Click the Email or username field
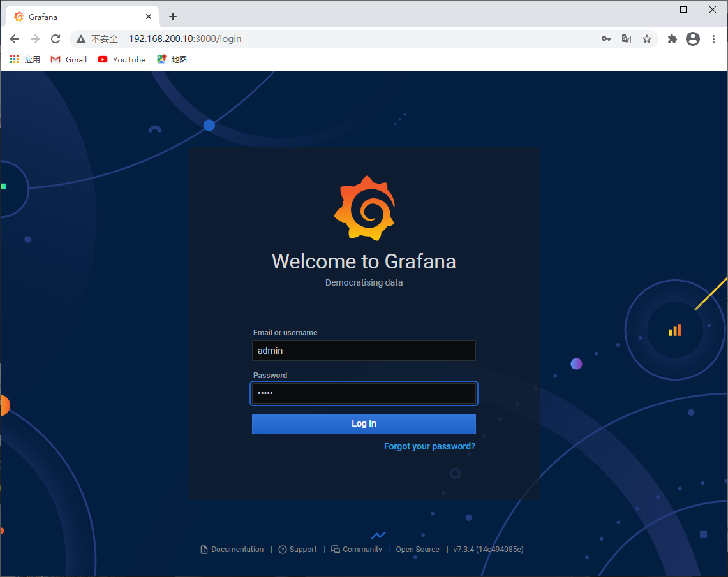 click(x=364, y=351)
